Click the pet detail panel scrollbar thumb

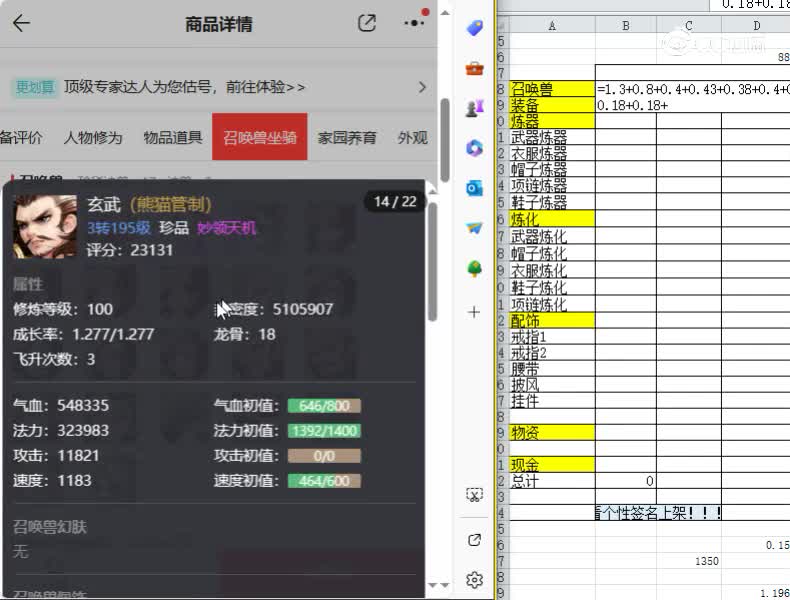[432, 261]
